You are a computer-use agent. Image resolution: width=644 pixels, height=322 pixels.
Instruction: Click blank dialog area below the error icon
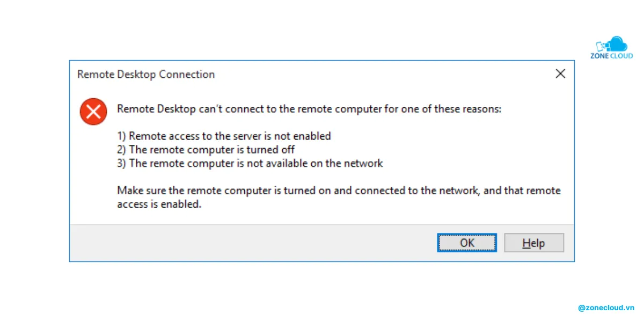(93, 172)
